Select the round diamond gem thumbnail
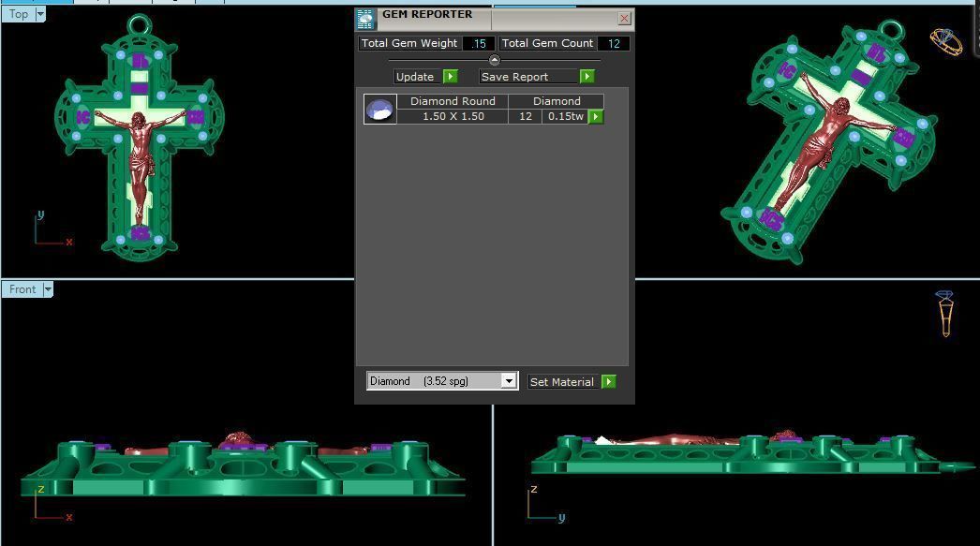The width and height of the screenshot is (980, 546). click(380, 110)
